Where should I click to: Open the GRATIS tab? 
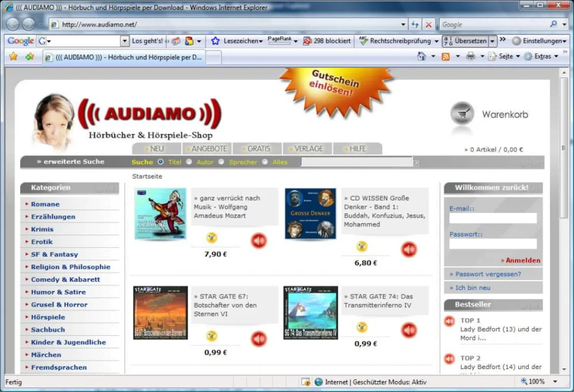click(x=258, y=148)
